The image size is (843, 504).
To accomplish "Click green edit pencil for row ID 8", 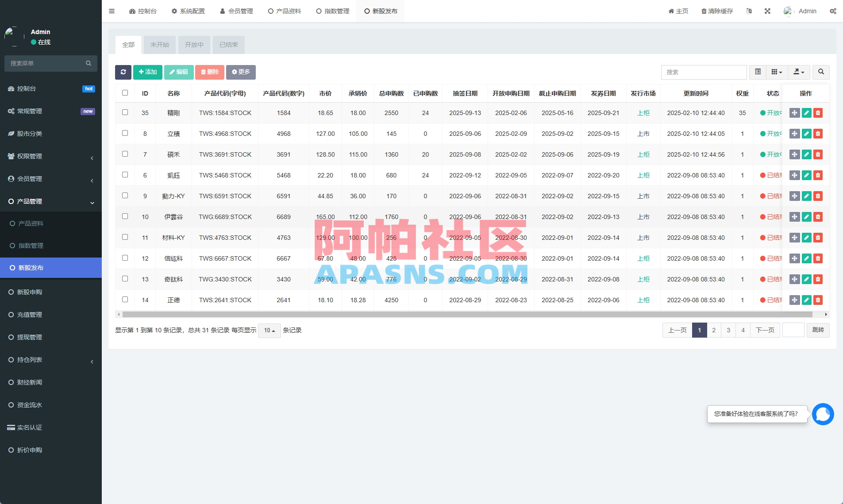I will click(806, 134).
